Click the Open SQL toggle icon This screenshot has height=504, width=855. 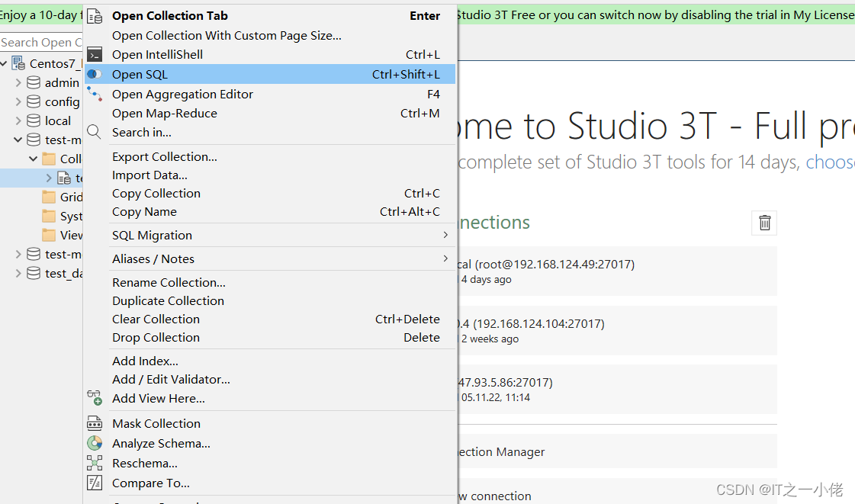point(95,74)
